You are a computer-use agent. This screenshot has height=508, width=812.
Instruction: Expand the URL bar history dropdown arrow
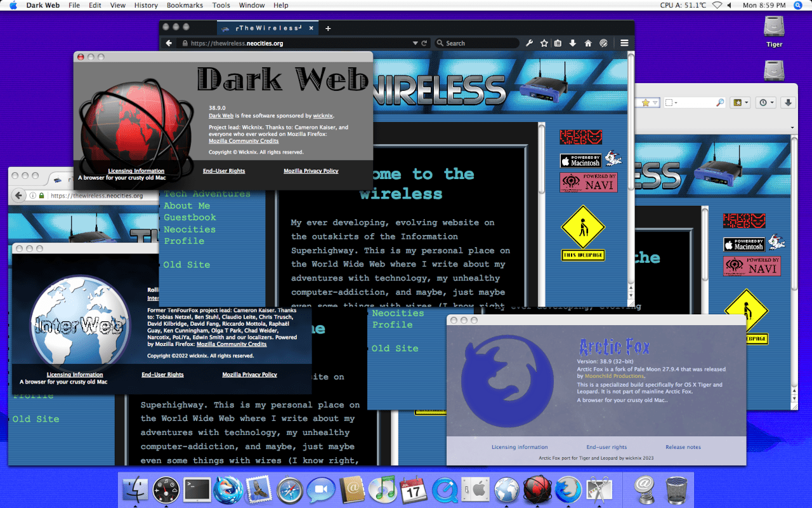click(x=416, y=43)
